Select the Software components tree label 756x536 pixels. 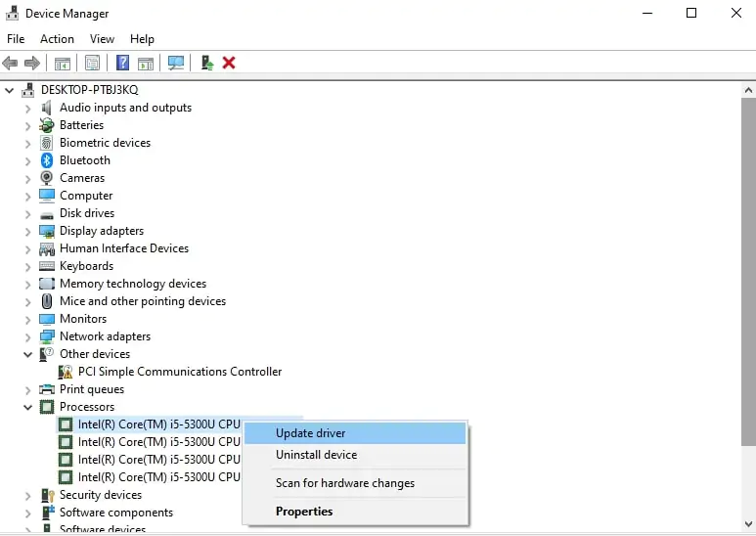[x=115, y=513]
